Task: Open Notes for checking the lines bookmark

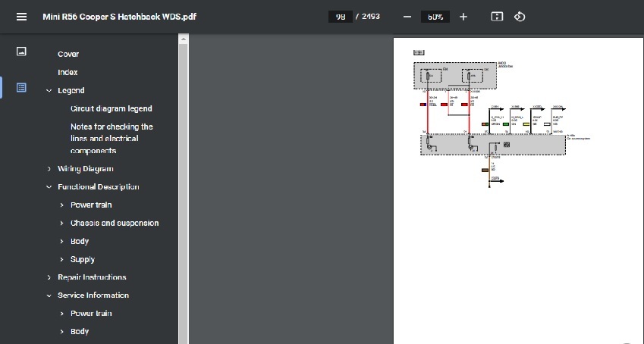Action: tap(112, 139)
